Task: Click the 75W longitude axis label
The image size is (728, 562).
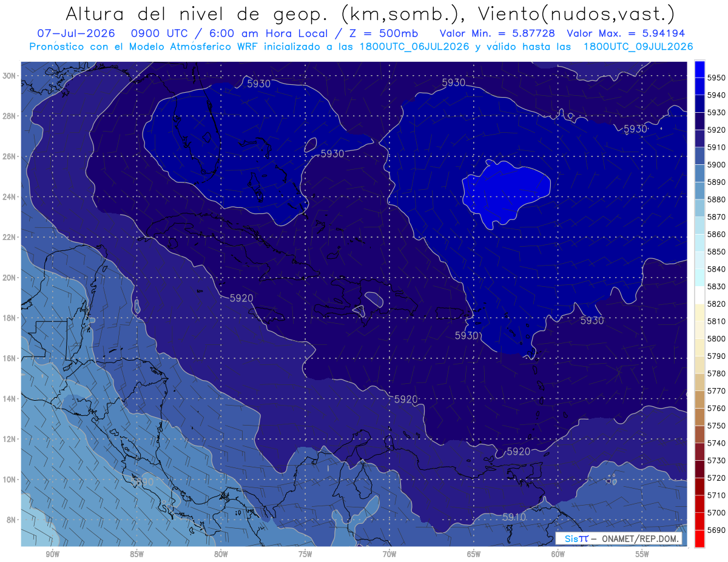Action: coord(305,555)
